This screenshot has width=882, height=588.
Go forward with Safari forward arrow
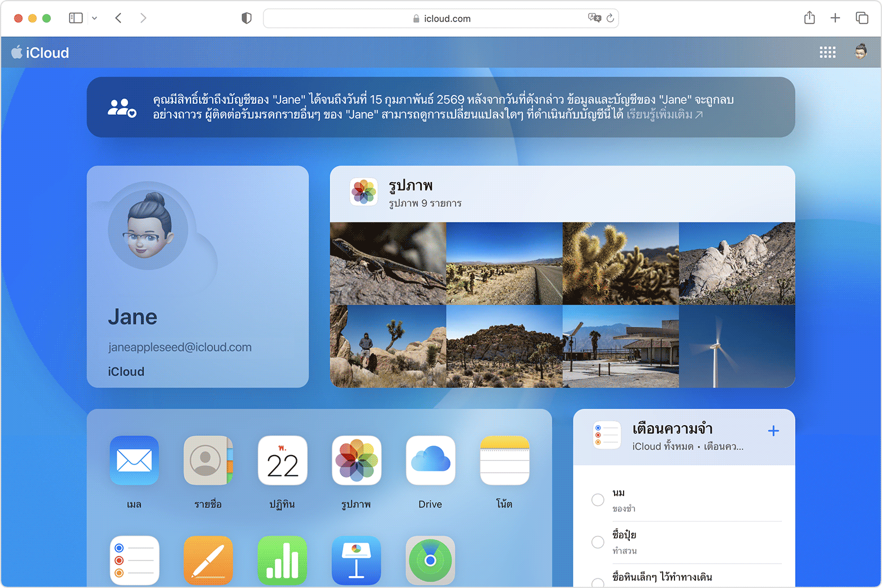click(x=143, y=18)
